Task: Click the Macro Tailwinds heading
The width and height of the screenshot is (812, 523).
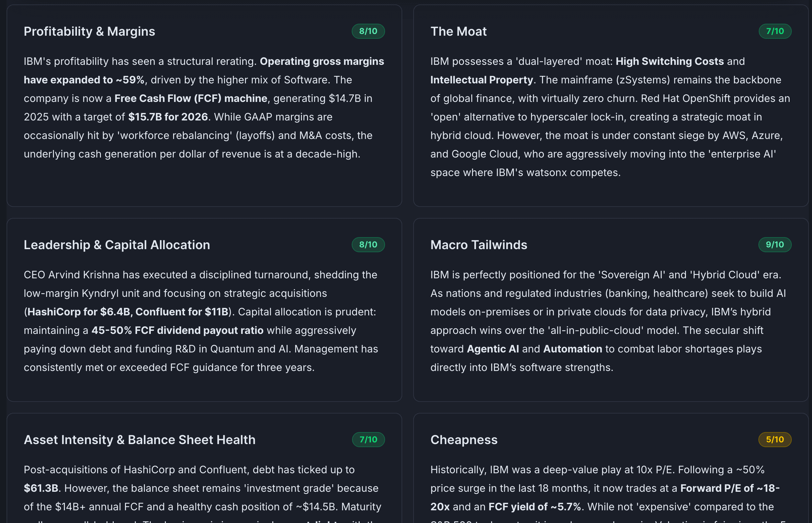Action: click(478, 245)
